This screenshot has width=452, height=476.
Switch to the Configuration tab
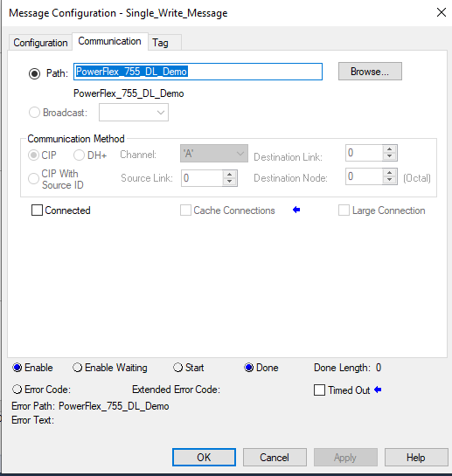[40, 43]
